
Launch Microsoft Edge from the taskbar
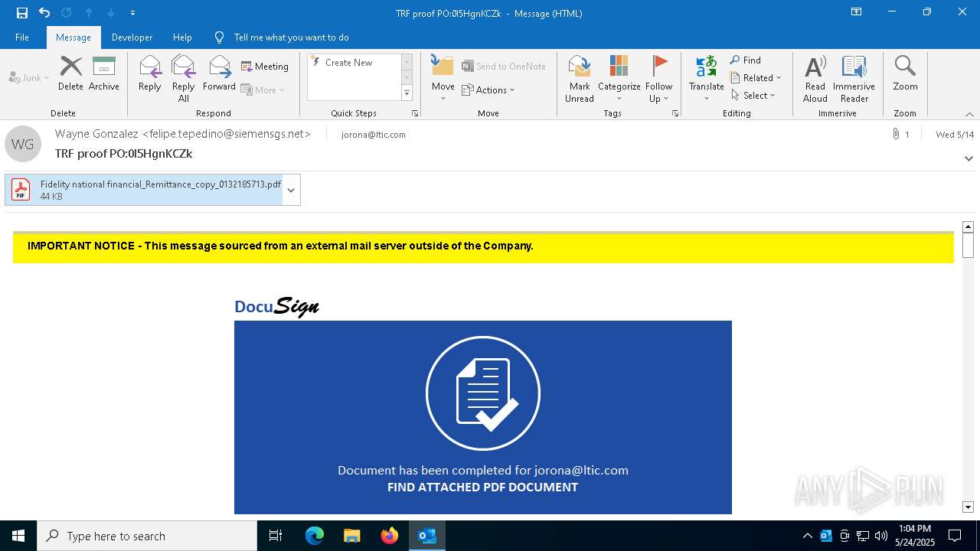pos(315,536)
